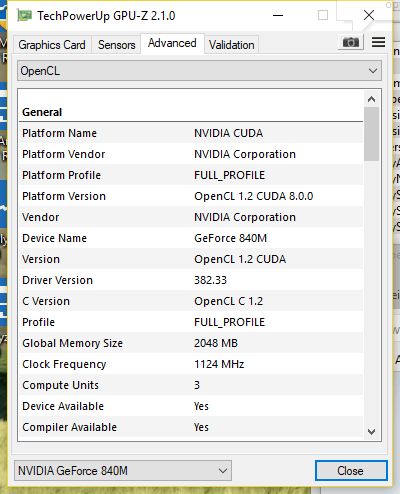Switch to the Sensors tab
Image resolution: width=400 pixels, height=494 pixels.
(116, 45)
